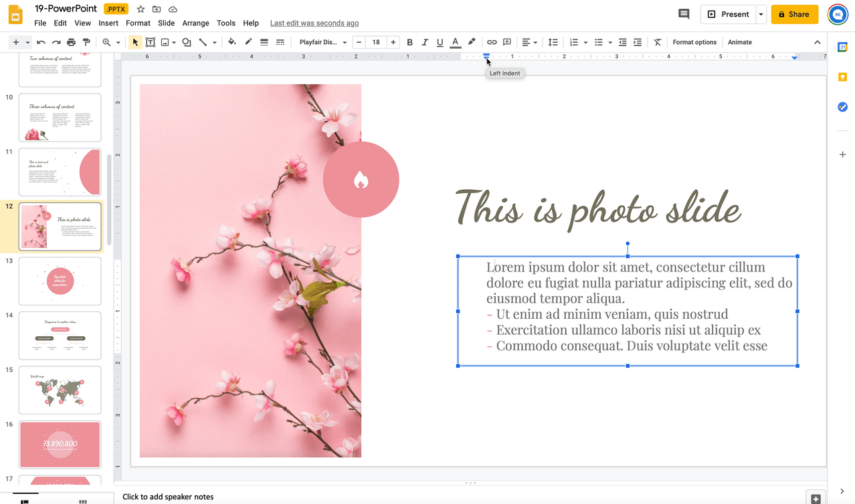Choose the Select arrow cursor tool
The width and height of the screenshot is (855, 504).
pyautogui.click(x=135, y=42)
